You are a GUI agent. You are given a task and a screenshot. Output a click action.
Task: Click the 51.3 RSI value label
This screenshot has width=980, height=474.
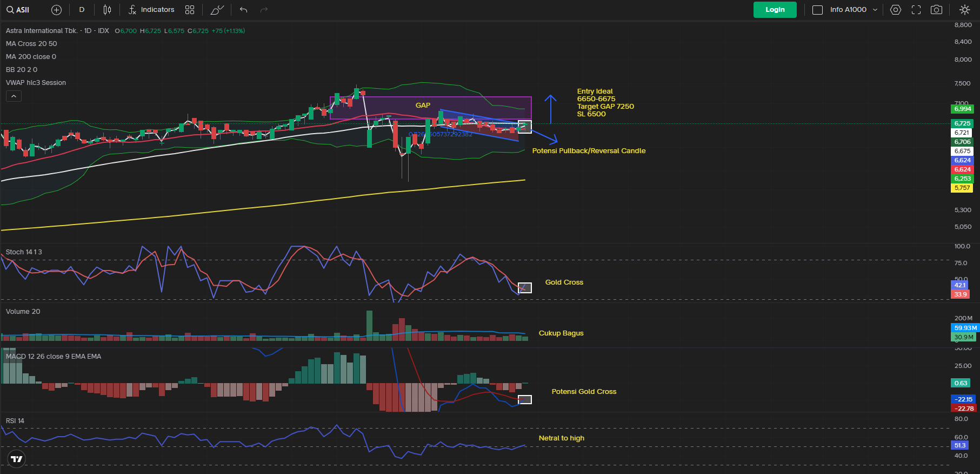click(x=960, y=446)
